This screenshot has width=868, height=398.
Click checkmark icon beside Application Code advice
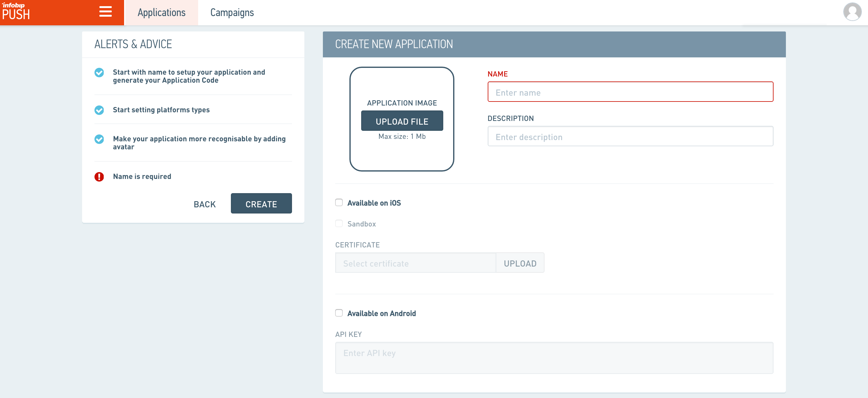coord(99,73)
